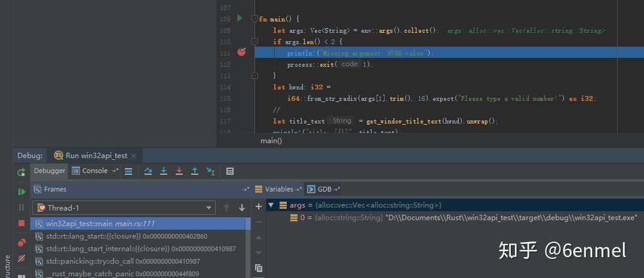
Task: Click the layout icon at the toolbar bottom
Action: pyautogui.click(x=22, y=276)
